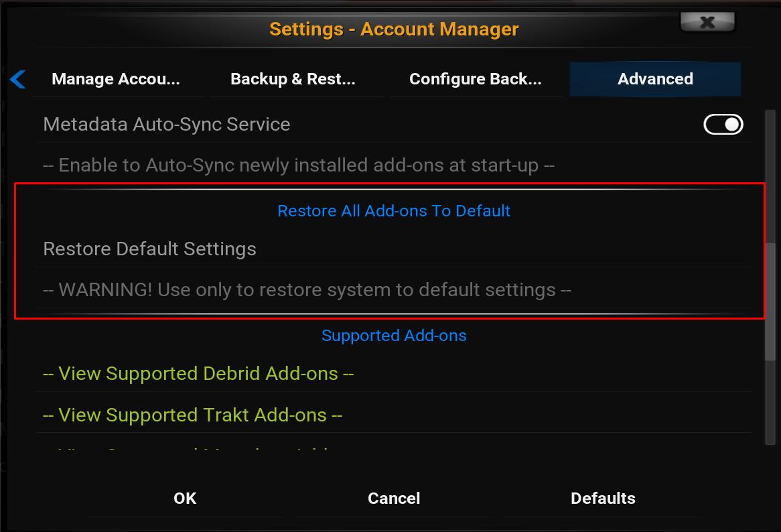Open View Supported Debrid Add-ons
The height and width of the screenshot is (532, 781).
[198, 373]
